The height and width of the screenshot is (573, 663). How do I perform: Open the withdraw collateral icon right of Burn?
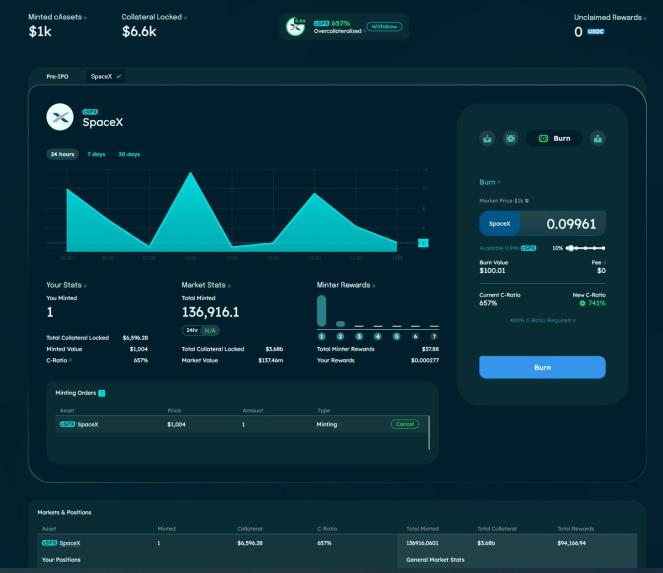point(597,138)
